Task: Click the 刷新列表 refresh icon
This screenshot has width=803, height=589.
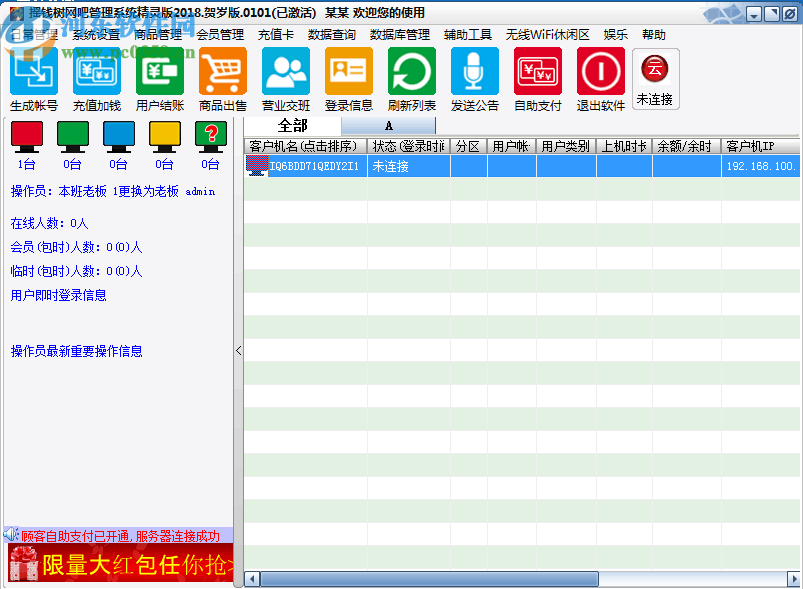Action: tap(412, 71)
